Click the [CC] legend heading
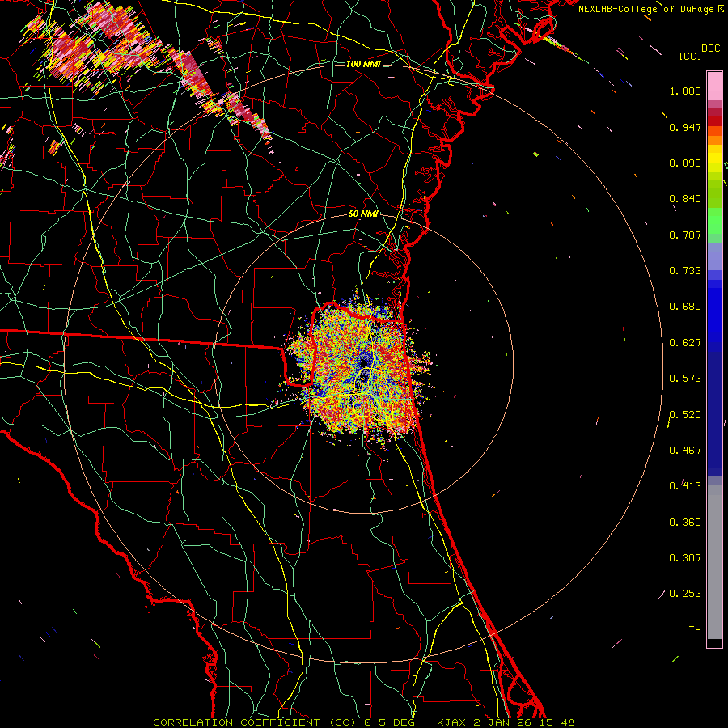The width and height of the screenshot is (728, 728). [x=690, y=56]
